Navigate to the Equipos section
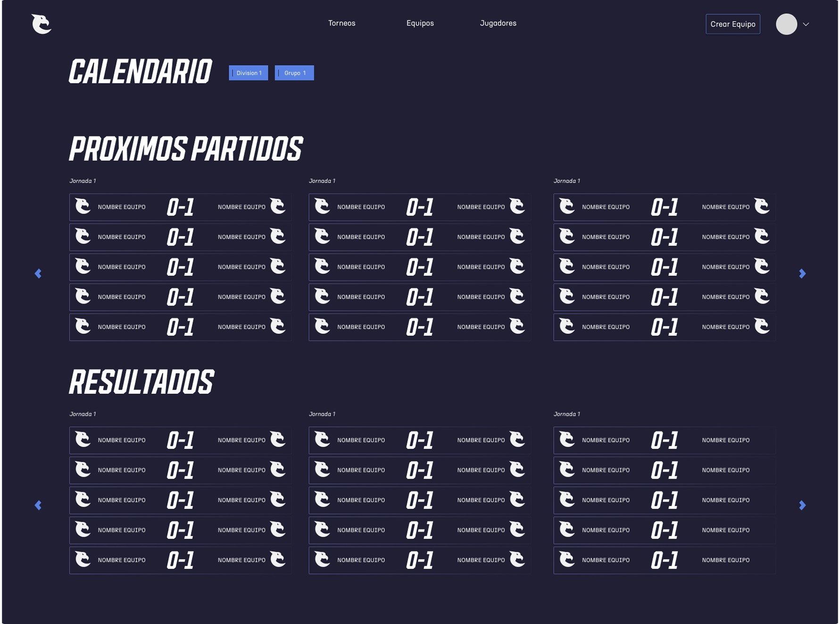Viewport: 840px width, 624px height. 420,23
